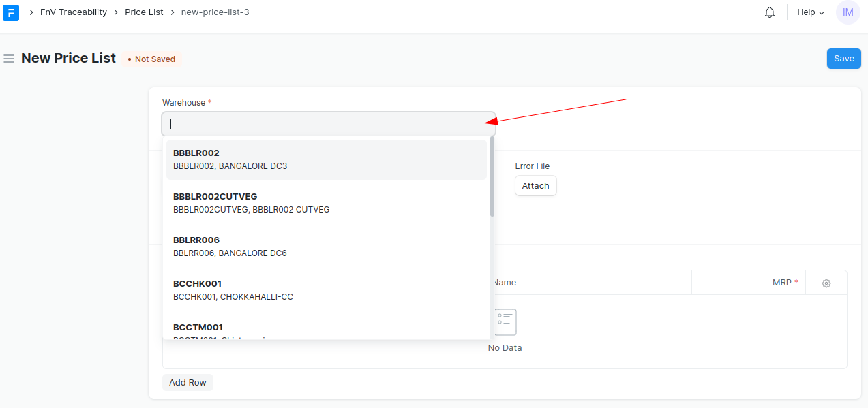Viewport: 868px width, 408px height.
Task: Click the Frappe home logo icon
Action: pos(11,12)
